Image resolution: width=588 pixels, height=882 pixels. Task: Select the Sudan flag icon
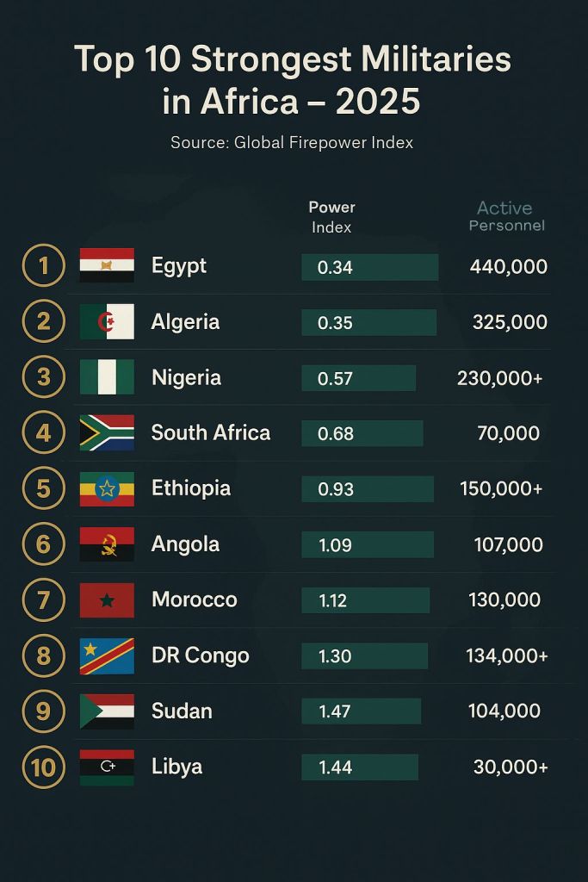pyautogui.click(x=107, y=711)
